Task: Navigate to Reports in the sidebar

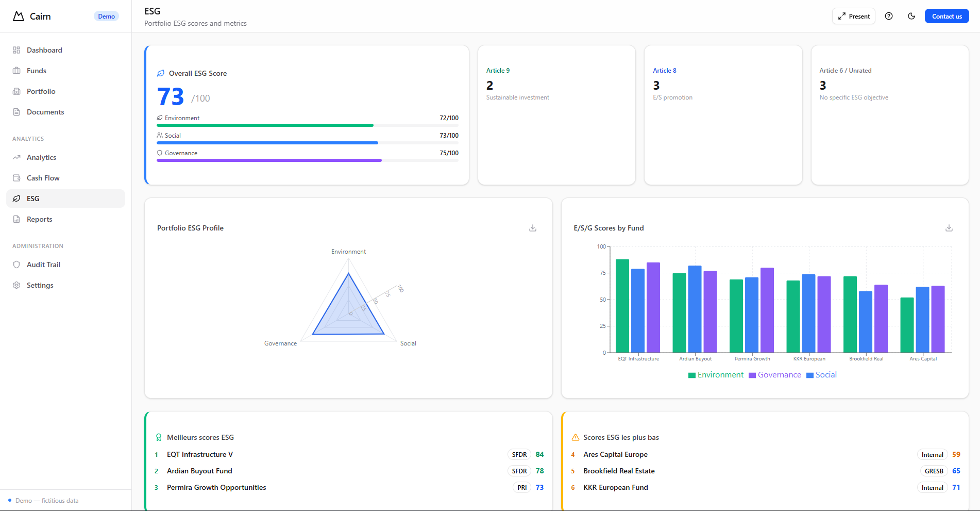Action: click(39, 219)
